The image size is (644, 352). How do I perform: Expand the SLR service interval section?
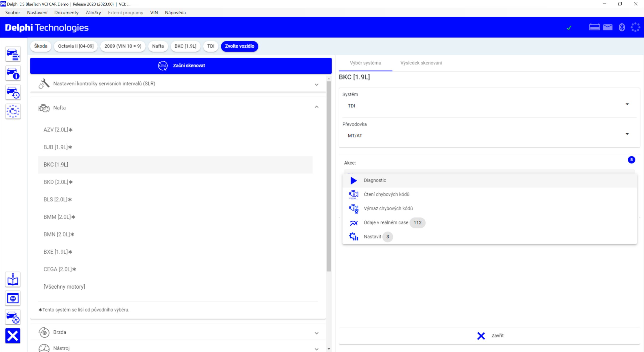coord(317,85)
